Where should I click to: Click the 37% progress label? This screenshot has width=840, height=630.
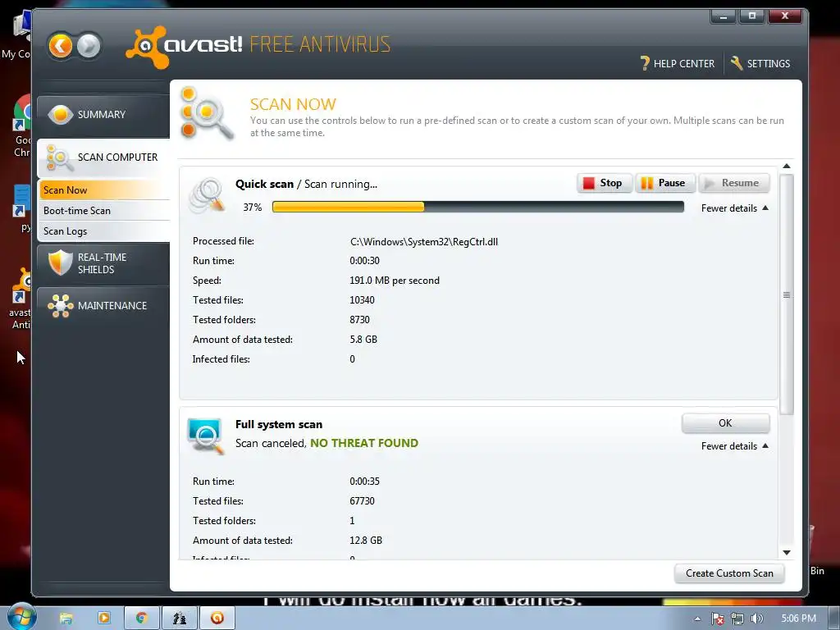[x=253, y=208]
